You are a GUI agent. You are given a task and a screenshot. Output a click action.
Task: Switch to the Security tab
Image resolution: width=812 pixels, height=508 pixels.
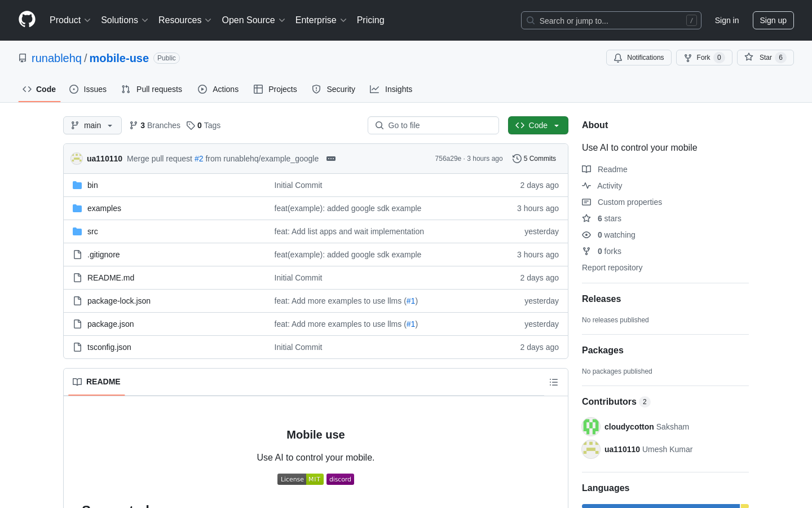point(334,89)
